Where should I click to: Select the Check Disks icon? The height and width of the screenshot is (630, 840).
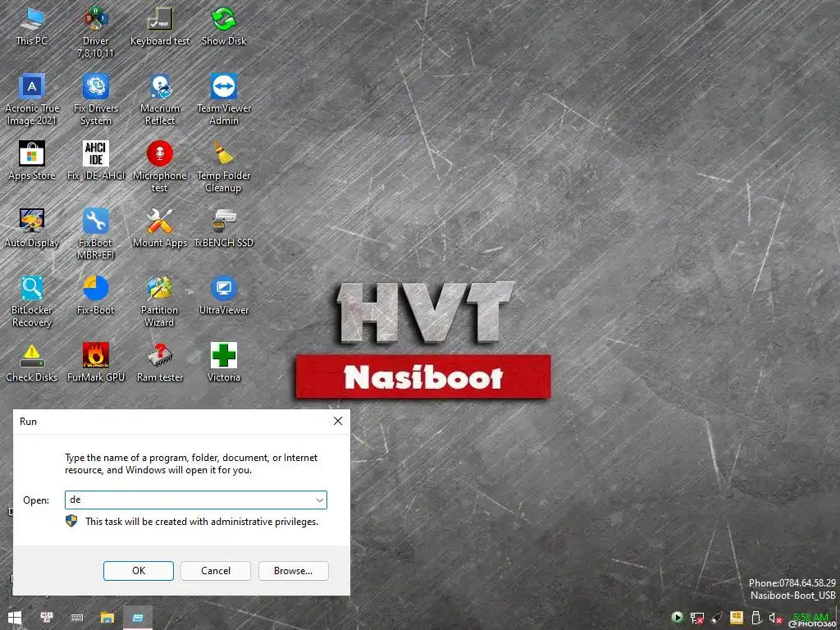(x=32, y=363)
